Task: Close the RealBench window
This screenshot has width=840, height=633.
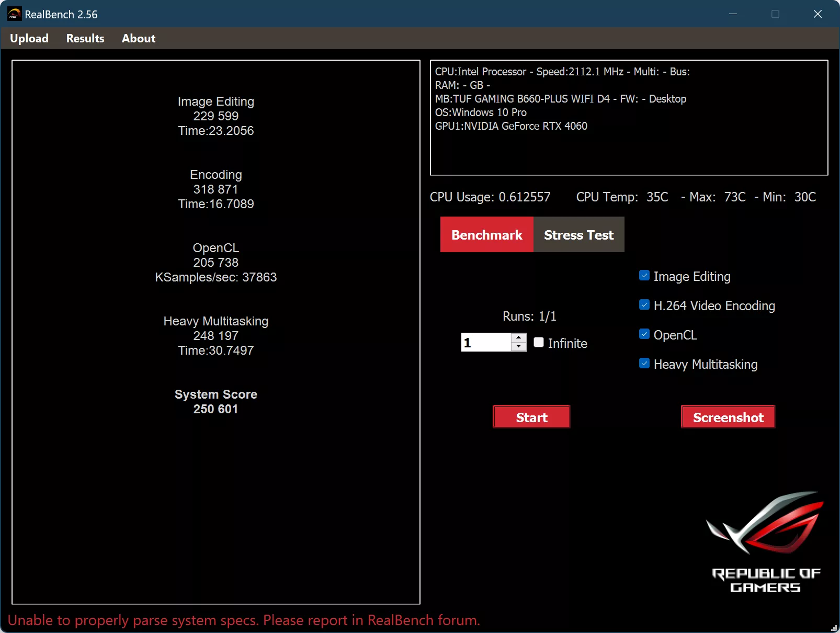Action: coord(818,14)
